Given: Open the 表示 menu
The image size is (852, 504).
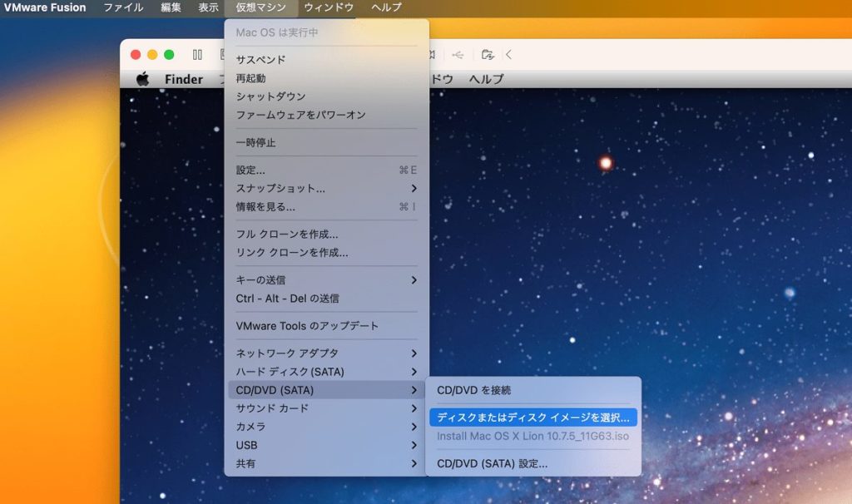Looking at the screenshot, I should point(208,7).
